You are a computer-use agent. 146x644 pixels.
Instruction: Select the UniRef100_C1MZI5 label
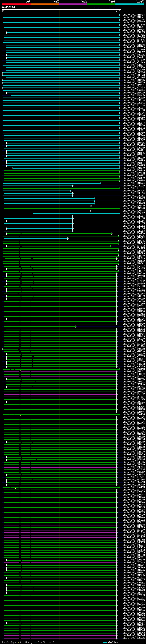click(x=133, y=80)
